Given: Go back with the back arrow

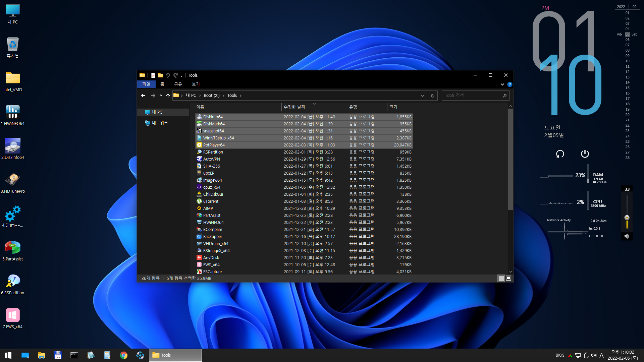Looking at the screenshot, I should click(143, 96).
